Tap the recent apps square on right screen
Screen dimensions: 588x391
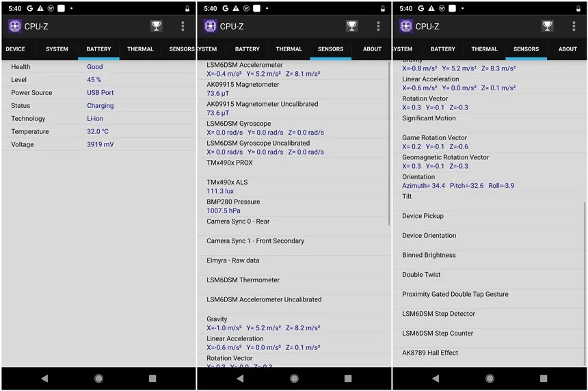544,378
